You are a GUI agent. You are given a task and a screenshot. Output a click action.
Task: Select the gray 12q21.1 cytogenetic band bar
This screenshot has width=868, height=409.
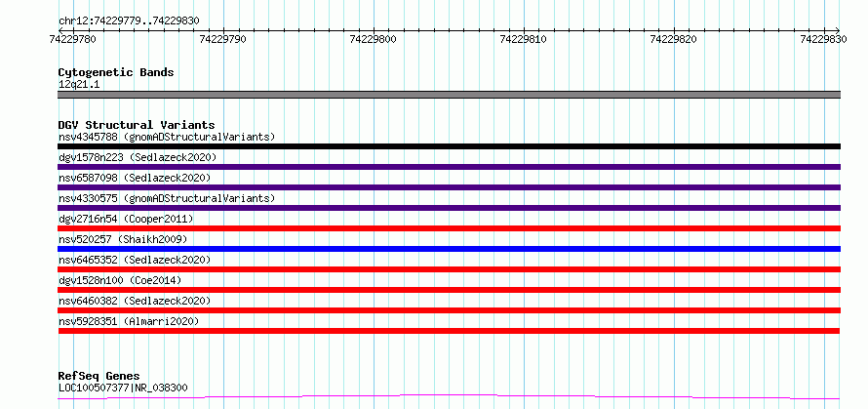pyautogui.click(x=449, y=95)
